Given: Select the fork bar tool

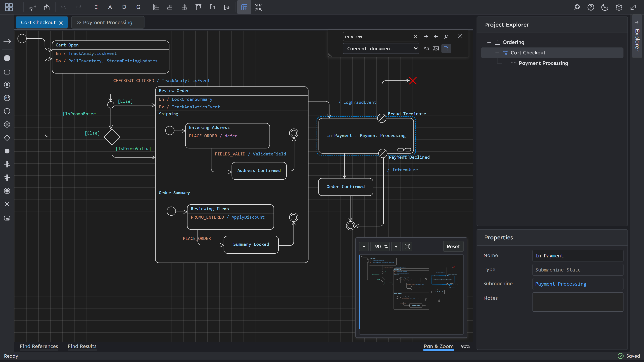Looking at the screenshot, I should 7,164.
